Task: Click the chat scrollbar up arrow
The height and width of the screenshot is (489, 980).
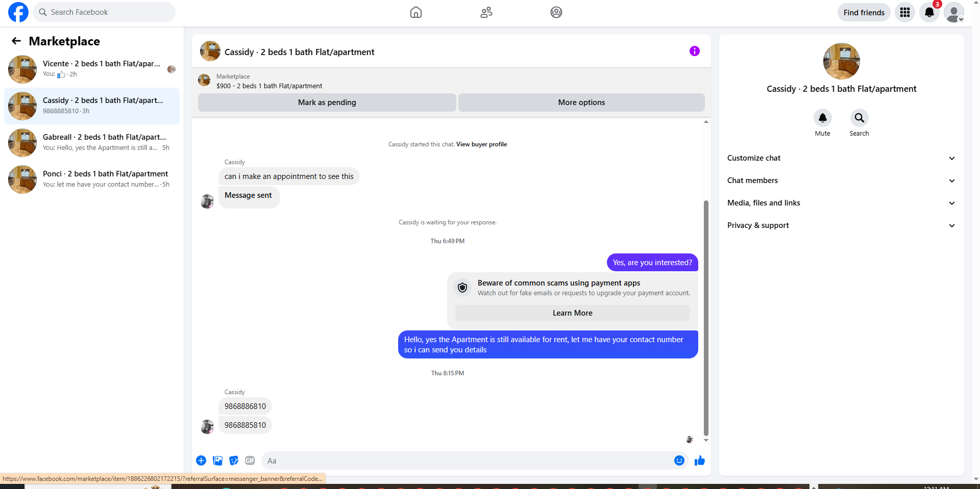Action: pos(706,121)
